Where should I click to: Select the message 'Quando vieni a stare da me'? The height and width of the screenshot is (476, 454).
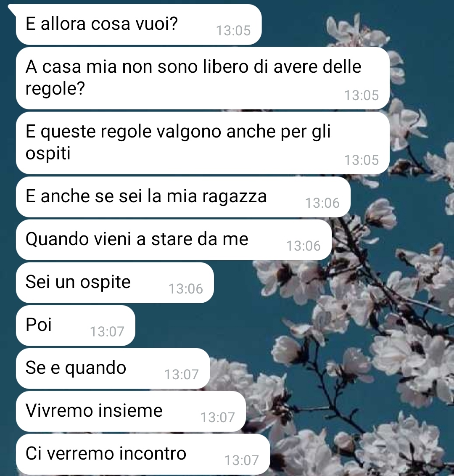pyautogui.click(x=174, y=240)
